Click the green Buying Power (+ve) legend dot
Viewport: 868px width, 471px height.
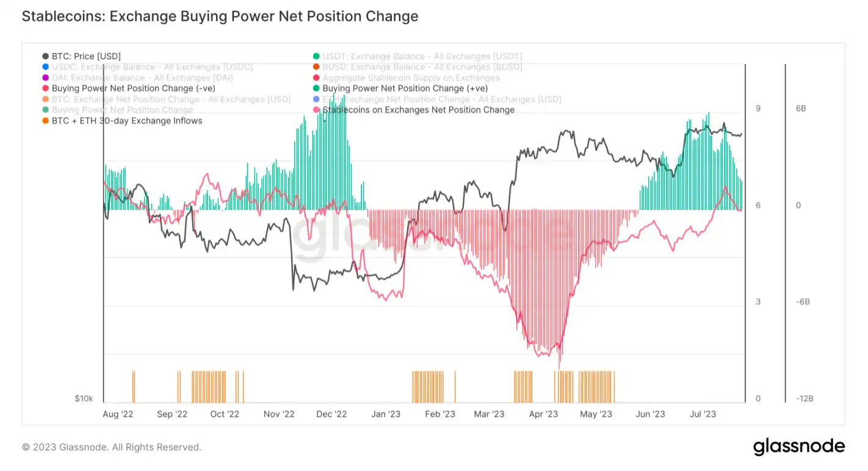(316, 88)
